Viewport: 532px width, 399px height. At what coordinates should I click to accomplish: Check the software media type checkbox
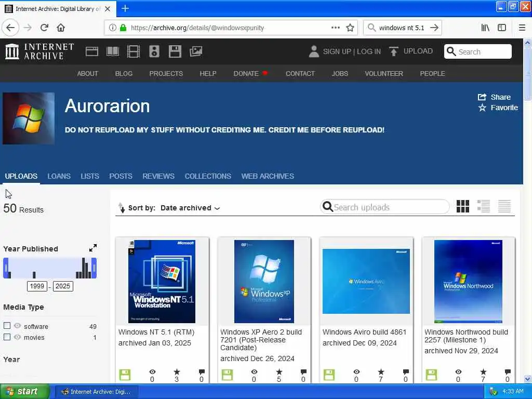(x=7, y=326)
